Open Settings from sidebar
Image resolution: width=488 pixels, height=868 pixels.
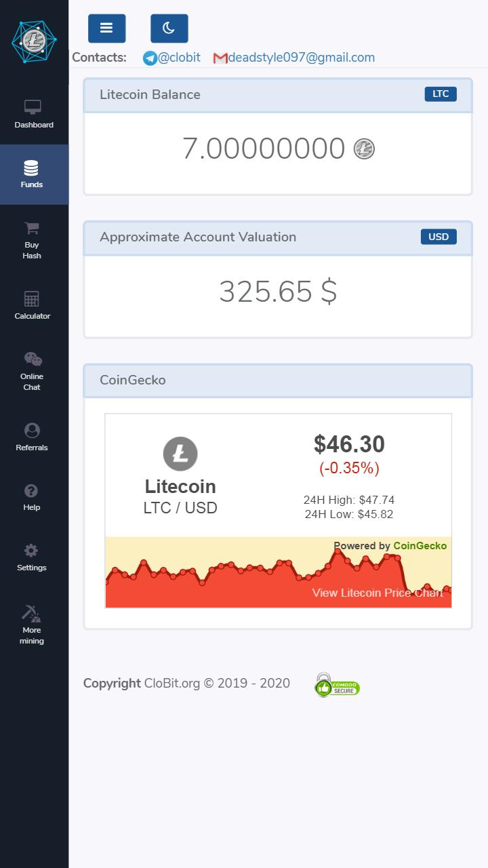point(34,557)
